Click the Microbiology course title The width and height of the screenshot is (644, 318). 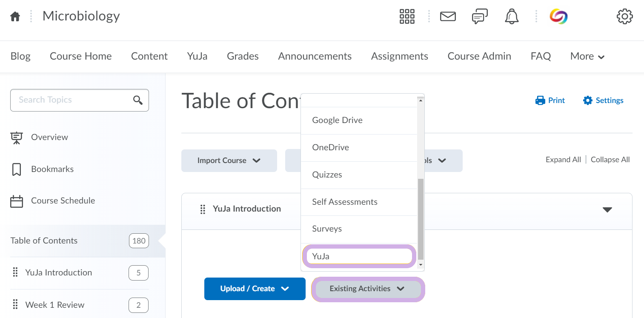[81, 16]
